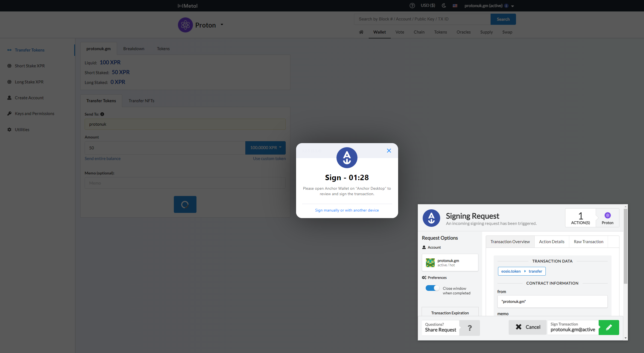Viewport: 644px width, 353px height.
Task: Go to the home icon in navigation
Action: [361, 32]
